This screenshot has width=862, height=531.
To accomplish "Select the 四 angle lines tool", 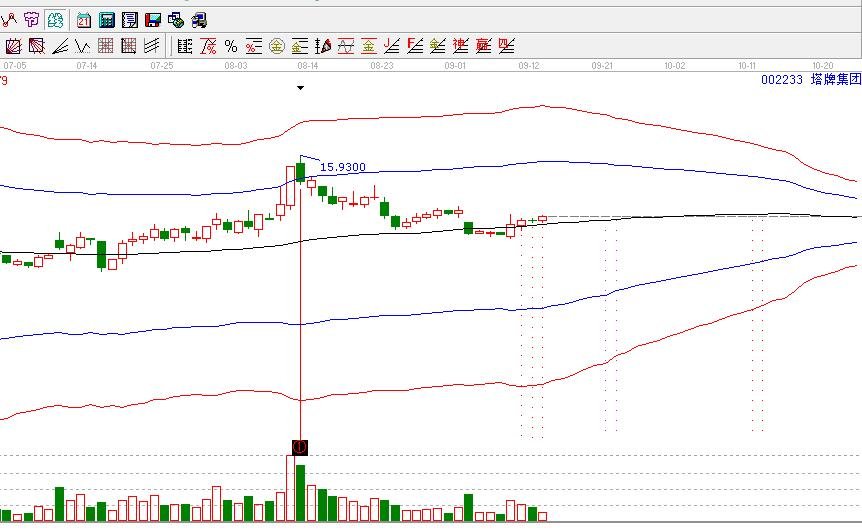I will pos(506,46).
